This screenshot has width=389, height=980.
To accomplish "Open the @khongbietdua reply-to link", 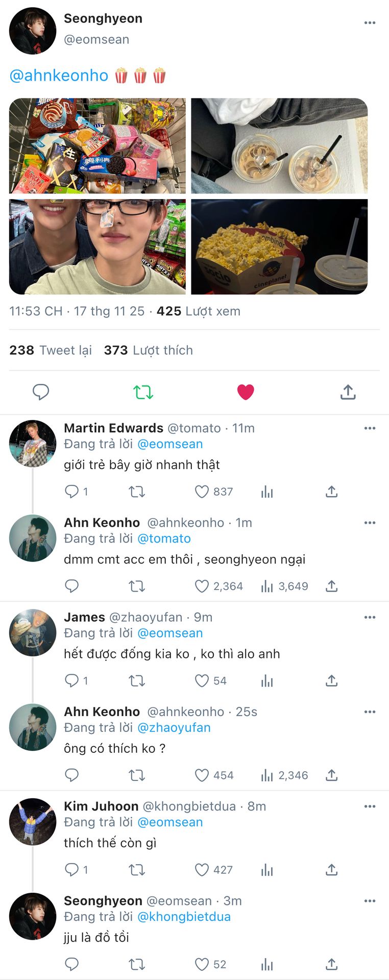I will coord(184,917).
